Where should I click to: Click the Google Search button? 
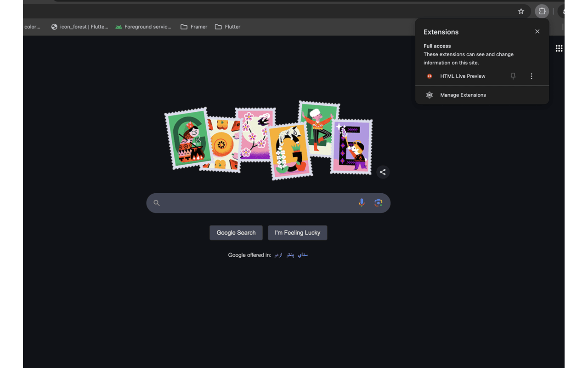tap(236, 233)
